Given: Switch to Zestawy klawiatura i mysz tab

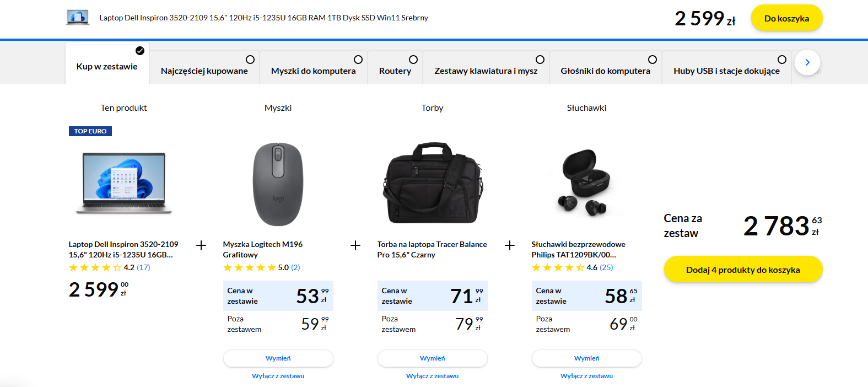Looking at the screenshot, I should pos(486,71).
